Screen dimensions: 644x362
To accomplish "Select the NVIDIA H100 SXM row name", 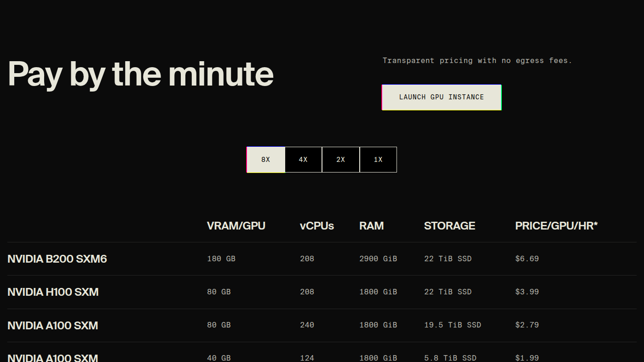I will 53,292.
